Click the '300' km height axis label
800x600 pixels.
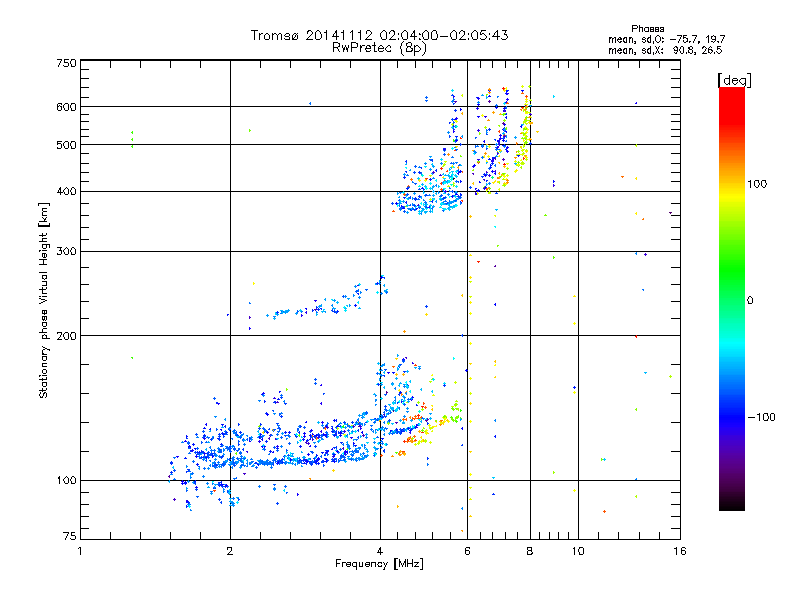pos(66,252)
